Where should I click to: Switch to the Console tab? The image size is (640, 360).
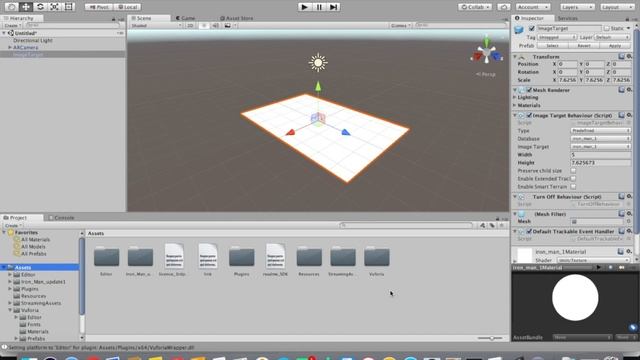point(62,218)
